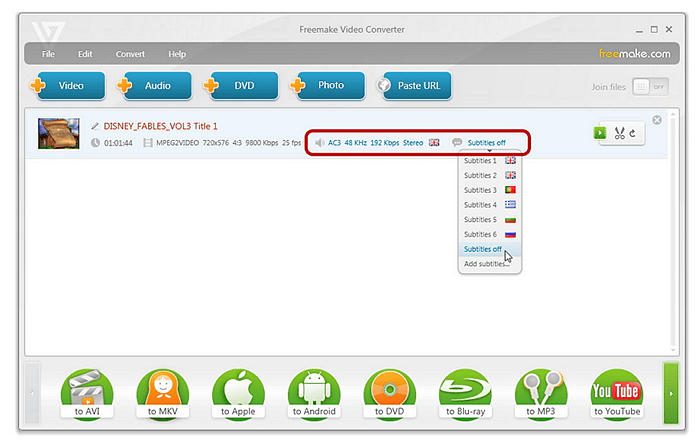Image resolution: width=700 pixels, height=442 pixels.
Task: Click the speech bubble subtitles icon
Action: (x=457, y=142)
